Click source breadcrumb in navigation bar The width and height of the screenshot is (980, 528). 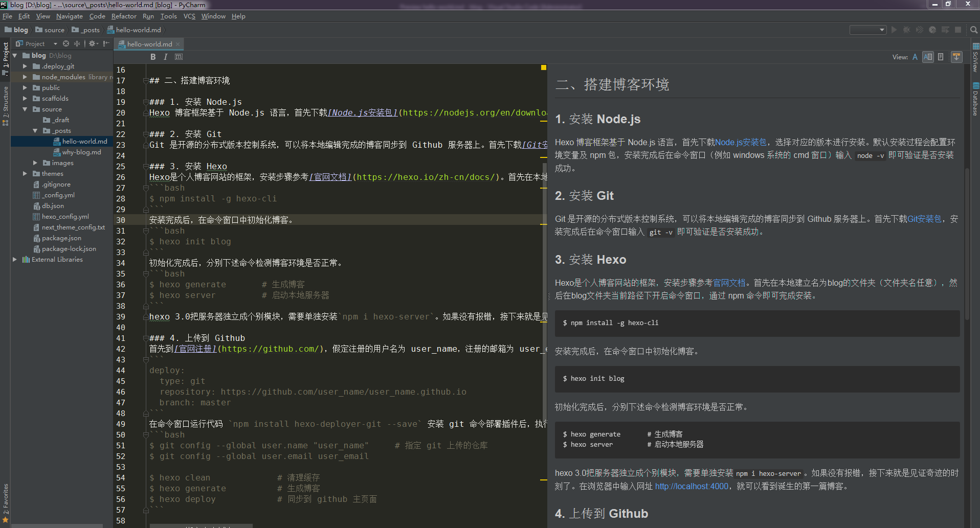50,30
